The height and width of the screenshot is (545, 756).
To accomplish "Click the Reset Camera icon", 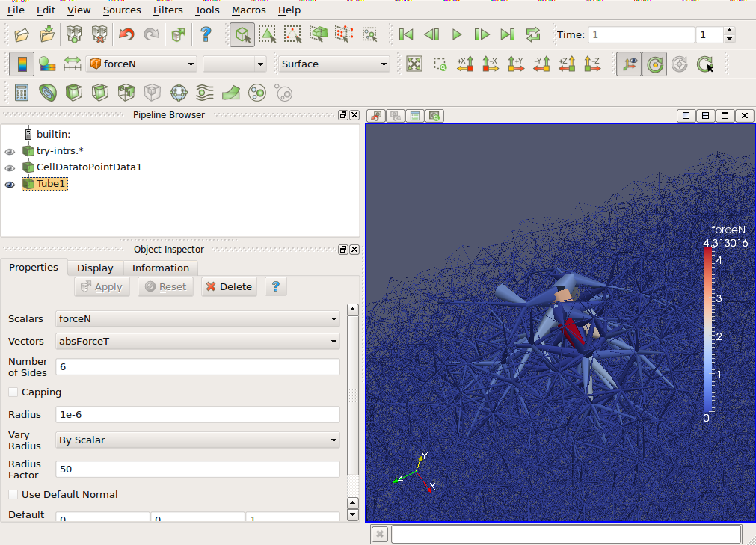I will coord(414,64).
